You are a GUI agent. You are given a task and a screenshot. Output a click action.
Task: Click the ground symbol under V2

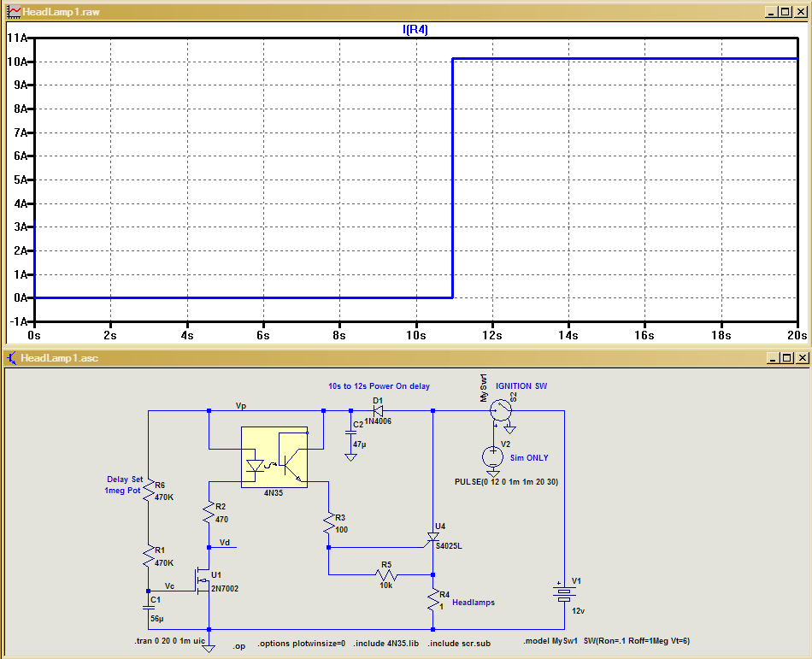[493, 474]
